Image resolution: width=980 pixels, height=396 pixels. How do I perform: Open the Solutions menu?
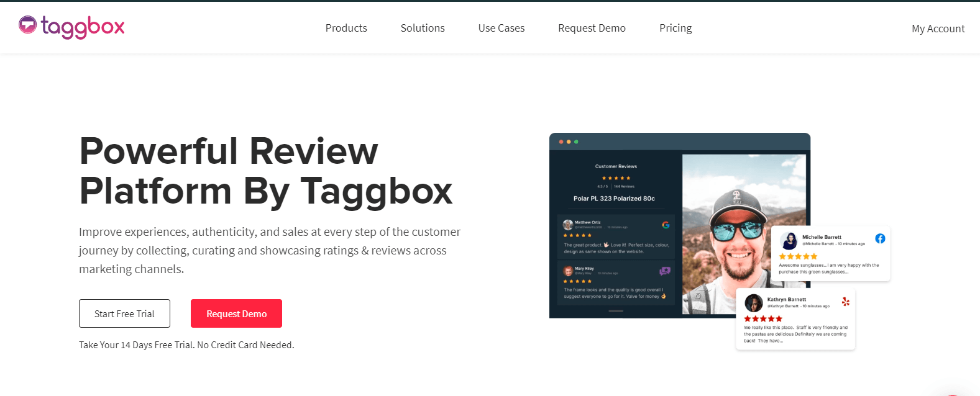423,28
